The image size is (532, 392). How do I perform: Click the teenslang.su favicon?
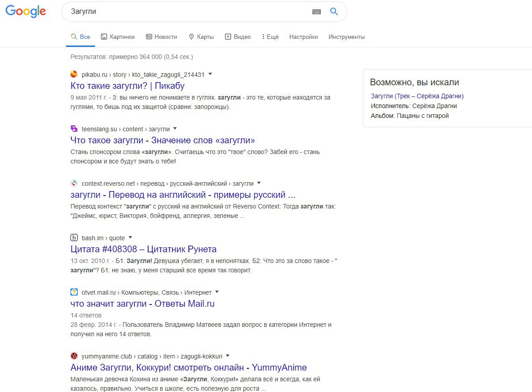[74, 129]
